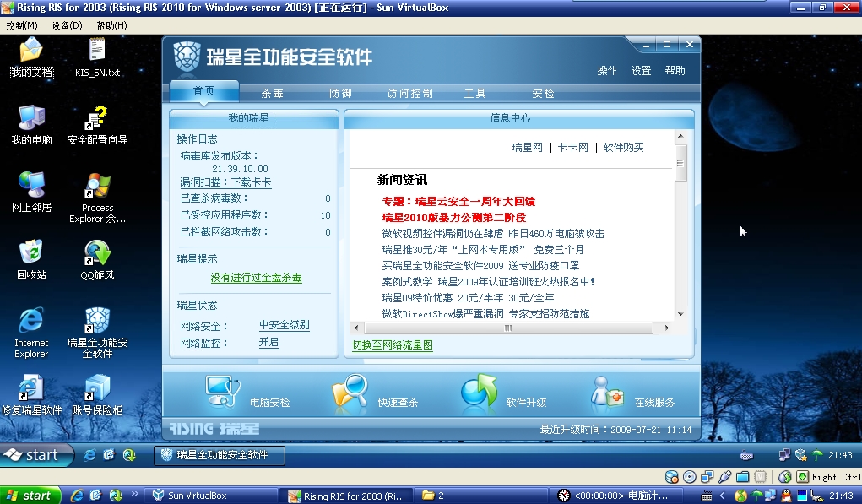Launch 安全配置向导 desktop shortcut

[x=97, y=125]
